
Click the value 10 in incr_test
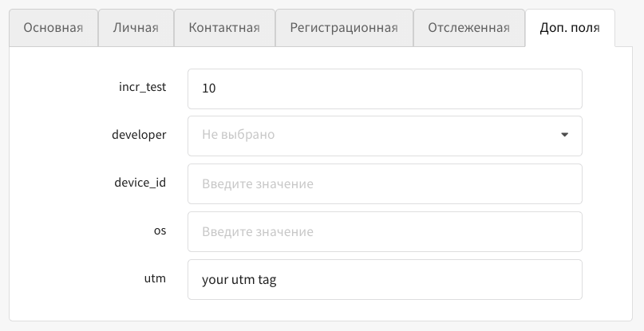click(209, 88)
